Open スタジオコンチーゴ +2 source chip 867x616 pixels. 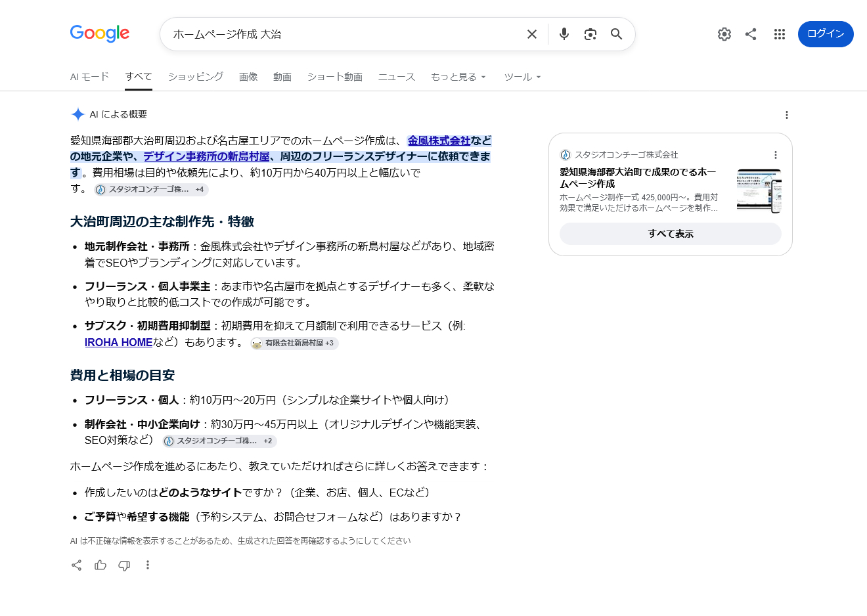click(x=219, y=441)
